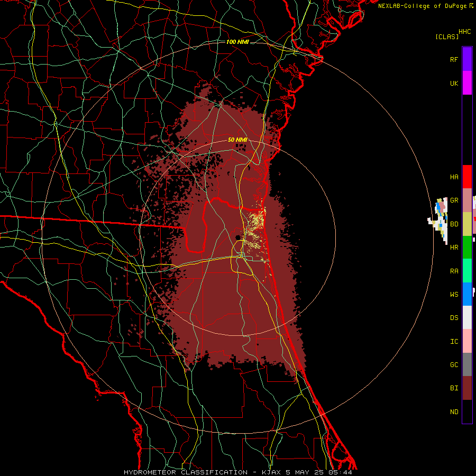Click the UK legend label
Viewport: 476px width, 476px height.
tap(454, 83)
